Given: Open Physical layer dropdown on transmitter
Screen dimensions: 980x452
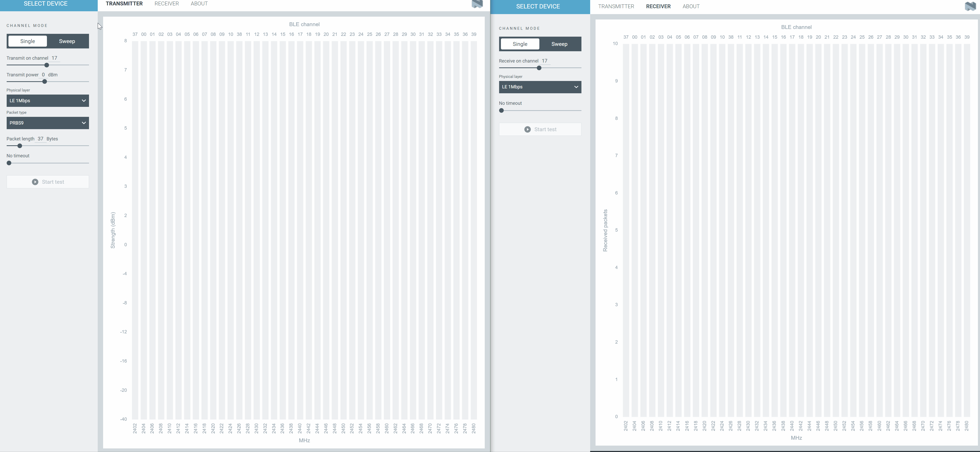Looking at the screenshot, I should coord(47,100).
